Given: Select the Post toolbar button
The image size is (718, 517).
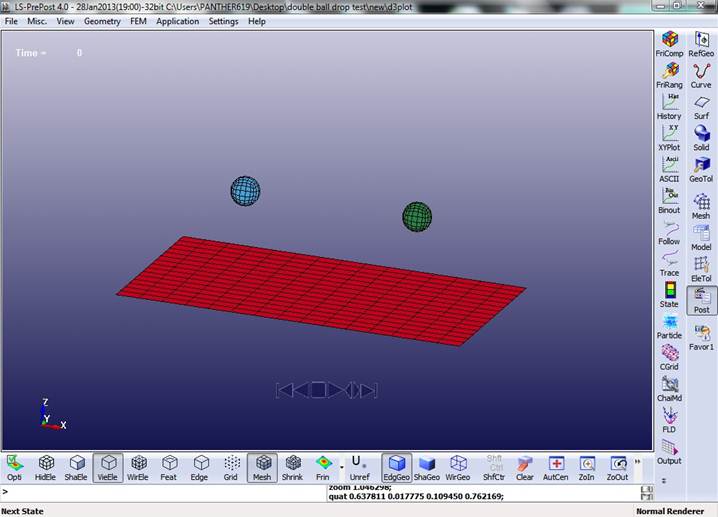Looking at the screenshot, I should (x=701, y=300).
